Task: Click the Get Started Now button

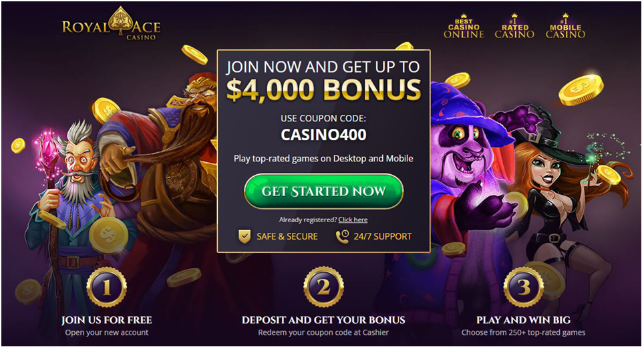Action: (x=323, y=192)
